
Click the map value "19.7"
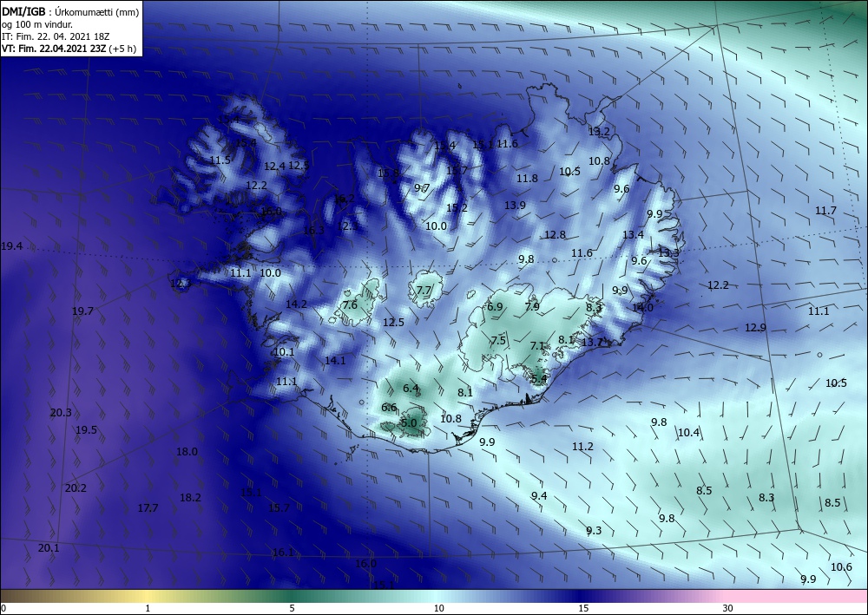(82, 311)
